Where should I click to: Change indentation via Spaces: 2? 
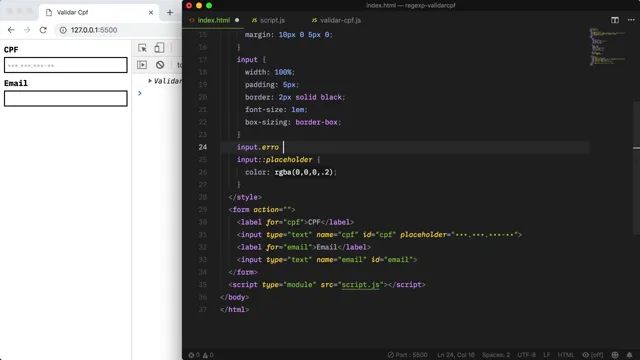496,355
